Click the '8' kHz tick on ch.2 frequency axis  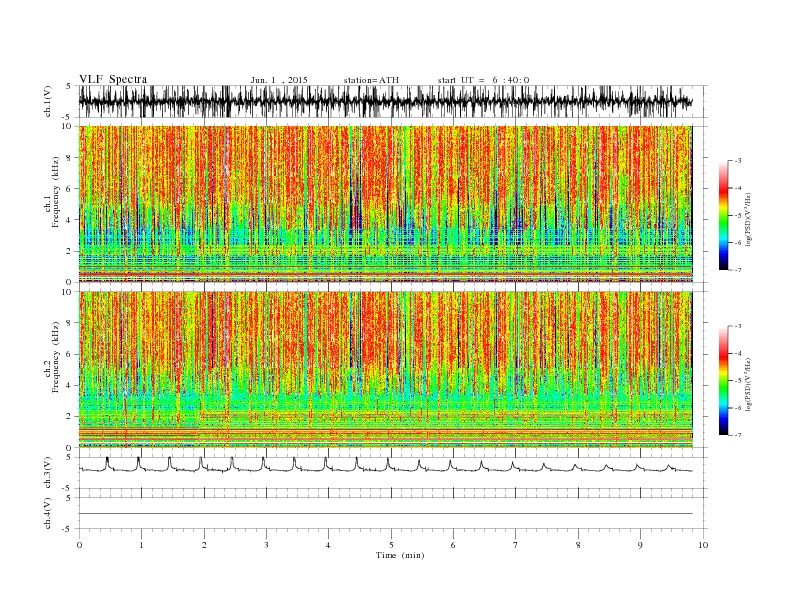[70, 323]
